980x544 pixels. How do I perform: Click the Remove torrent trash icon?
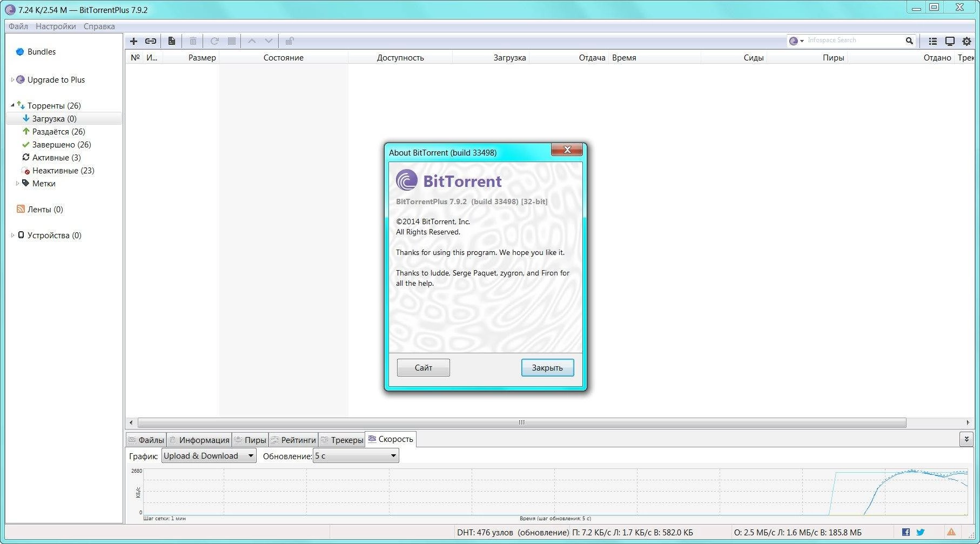click(x=193, y=41)
